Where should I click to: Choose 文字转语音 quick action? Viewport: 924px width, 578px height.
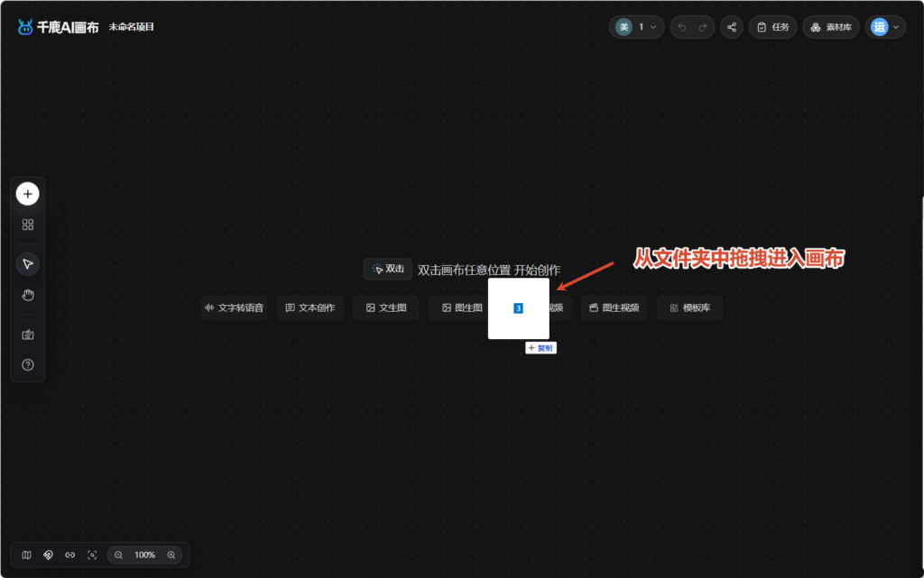coord(234,307)
